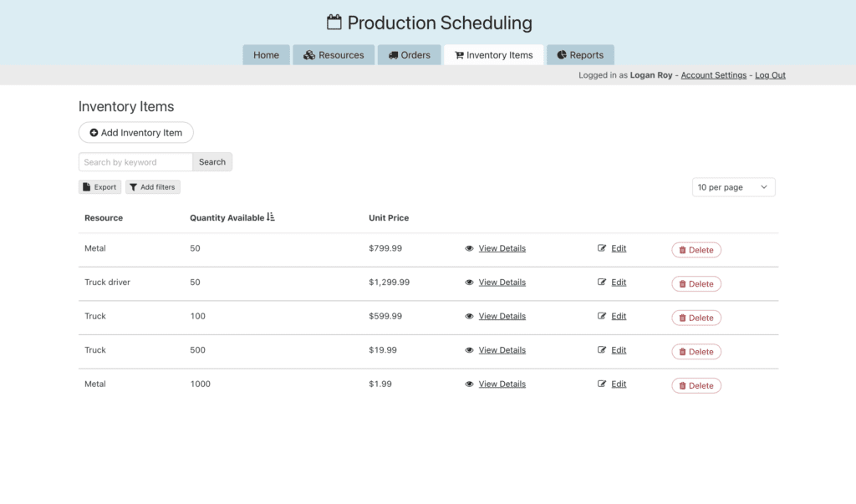The height and width of the screenshot is (504, 856).
Task: Click the sort icon next to Quantity Available
Action: pyautogui.click(x=271, y=217)
